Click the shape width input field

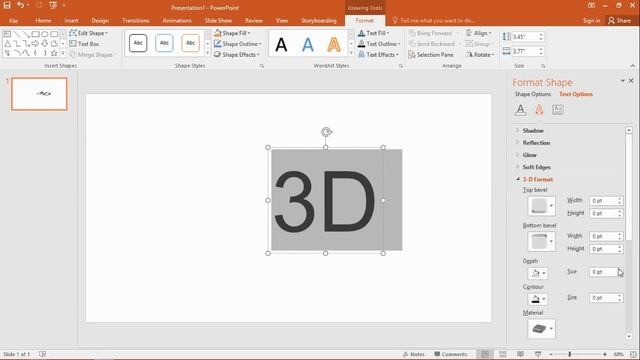[526, 51]
